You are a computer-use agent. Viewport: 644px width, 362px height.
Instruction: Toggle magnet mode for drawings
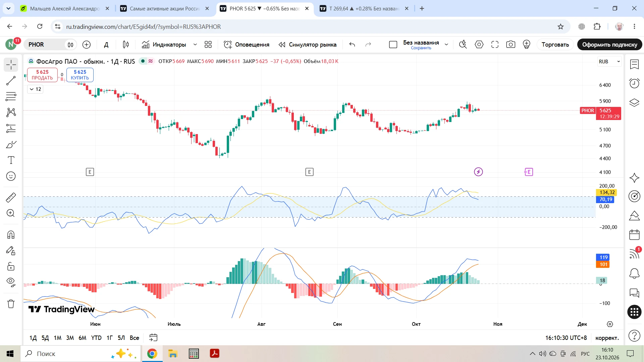click(11, 235)
